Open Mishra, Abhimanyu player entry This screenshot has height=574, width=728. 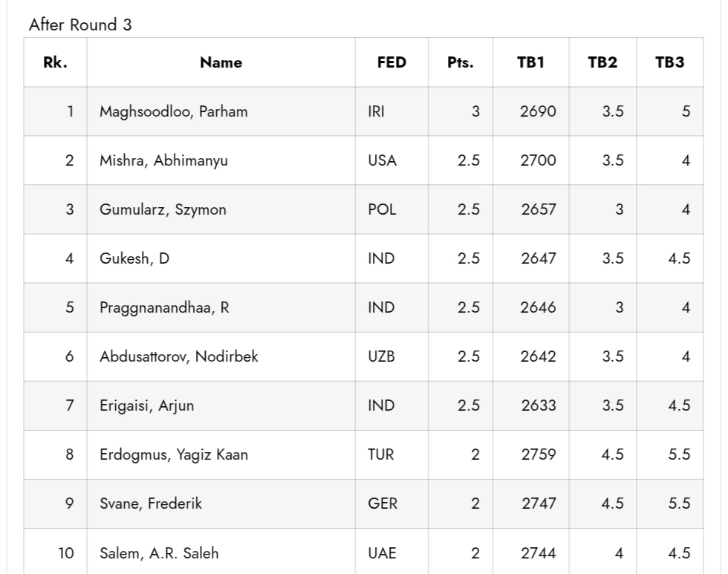(163, 161)
